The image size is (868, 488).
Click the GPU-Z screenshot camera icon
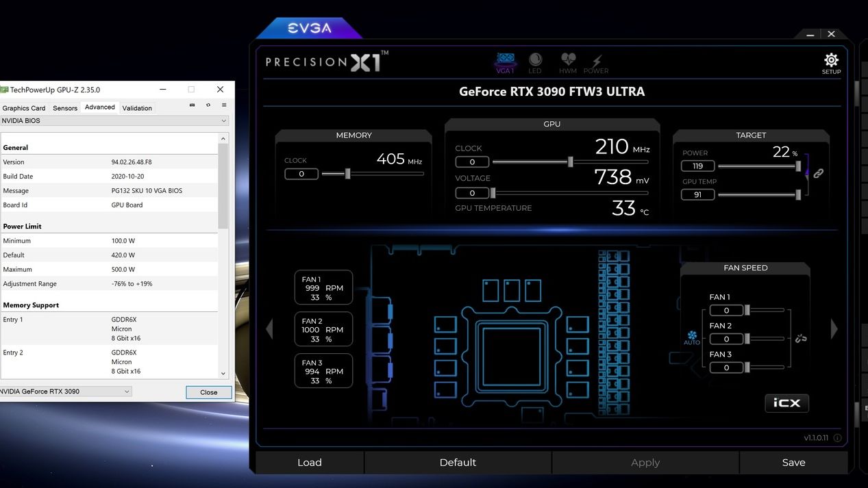(192, 105)
